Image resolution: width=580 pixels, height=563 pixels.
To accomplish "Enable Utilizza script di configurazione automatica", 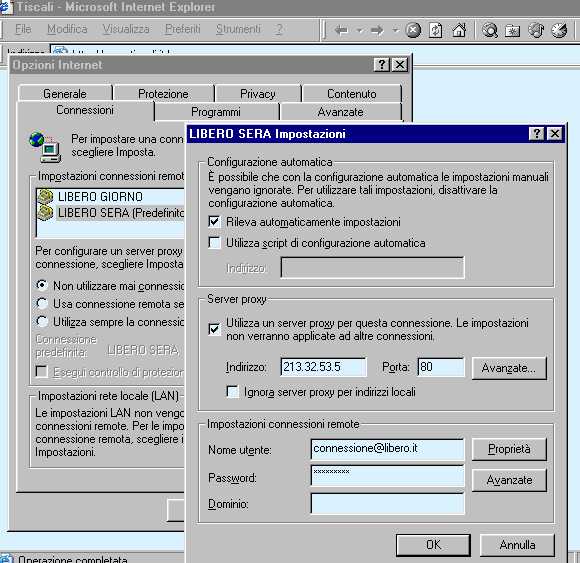I will click(x=214, y=243).
